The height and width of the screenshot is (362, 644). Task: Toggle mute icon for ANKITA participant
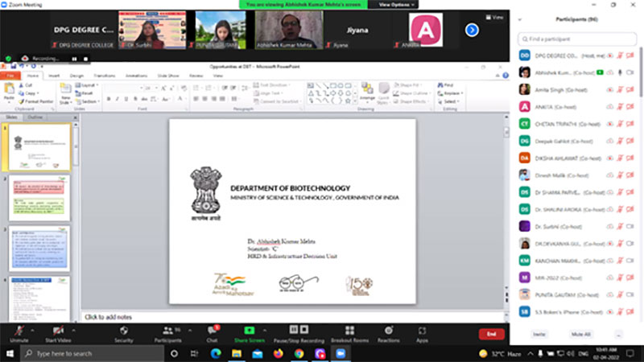tap(620, 107)
